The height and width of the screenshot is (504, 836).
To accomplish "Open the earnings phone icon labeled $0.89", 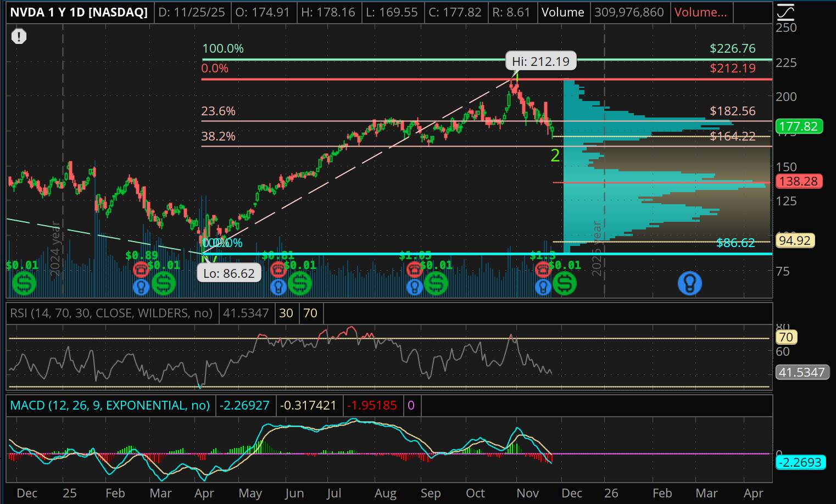I will click(141, 269).
